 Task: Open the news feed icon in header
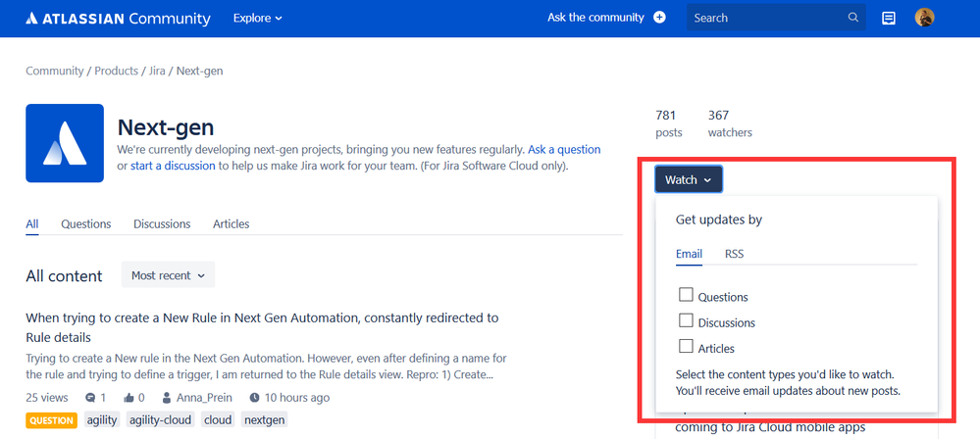888,18
